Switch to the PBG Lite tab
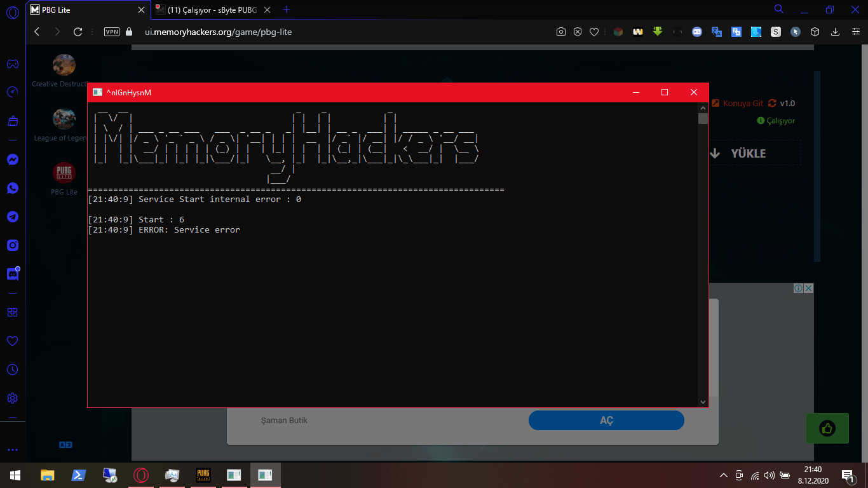Screen dimensions: 868x488 click(87, 10)
